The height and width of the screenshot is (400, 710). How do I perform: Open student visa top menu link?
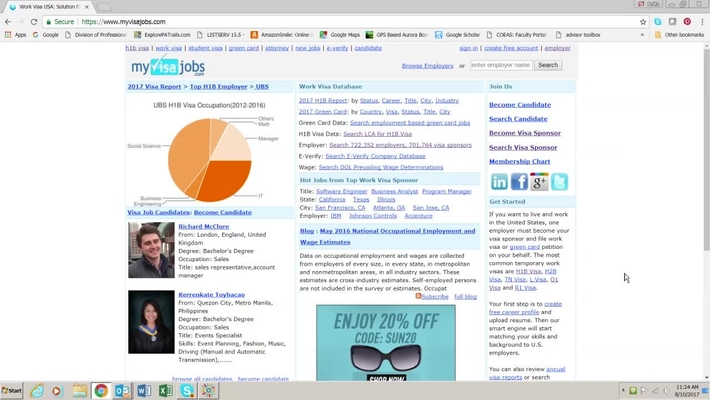(x=205, y=48)
